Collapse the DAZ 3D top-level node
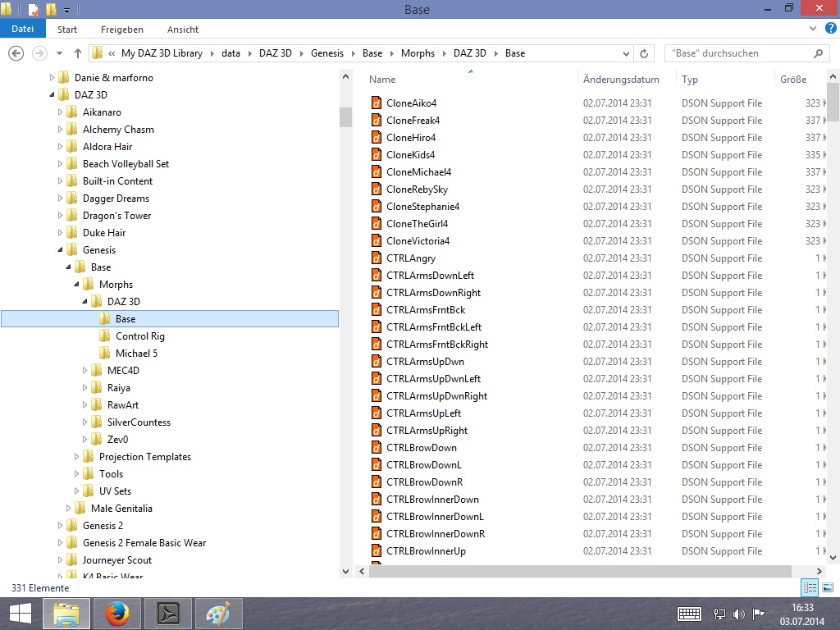 pyautogui.click(x=52, y=95)
